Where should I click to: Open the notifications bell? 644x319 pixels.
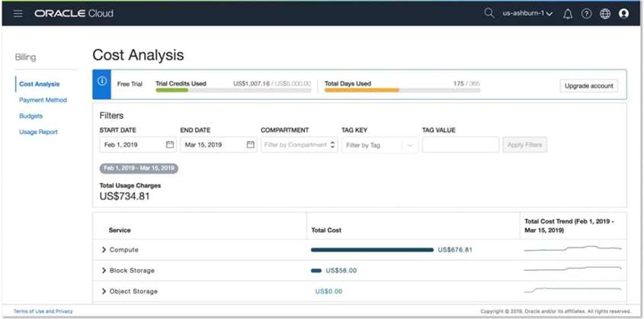[x=568, y=14]
